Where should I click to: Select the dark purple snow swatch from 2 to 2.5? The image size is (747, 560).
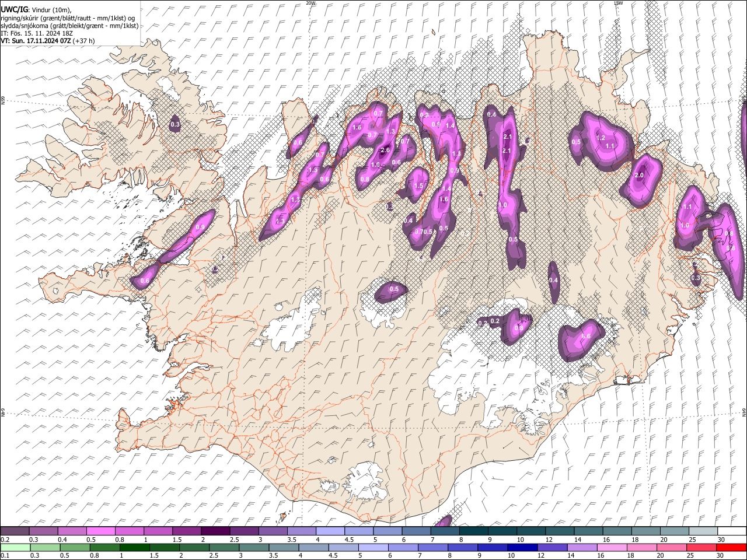215,531
